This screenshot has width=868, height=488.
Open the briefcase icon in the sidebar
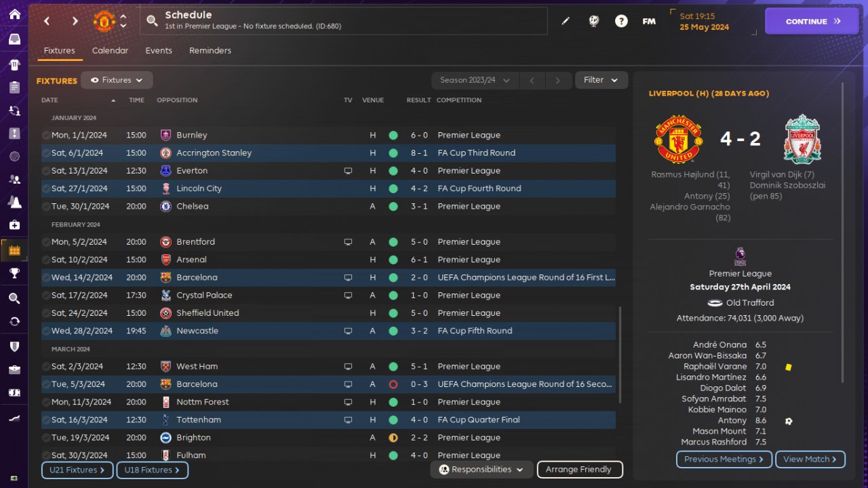(14, 369)
